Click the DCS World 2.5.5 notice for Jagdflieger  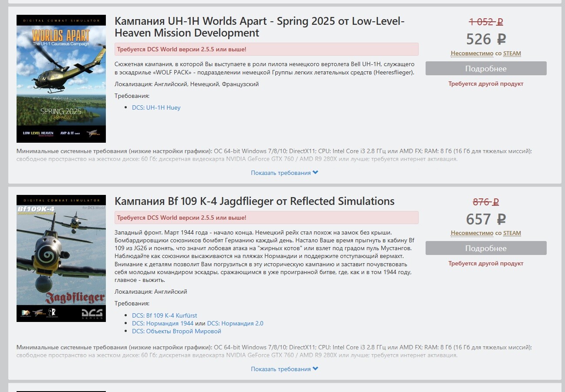pyautogui.click(x=267, y=218)
